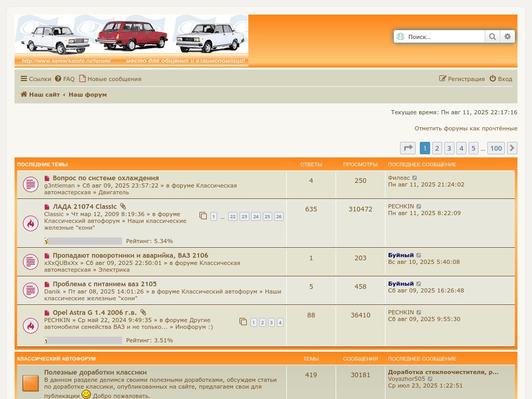Click the Полезные доработки классики forum icon
Screen dimensions: 532x399
(x=31, y=383)
